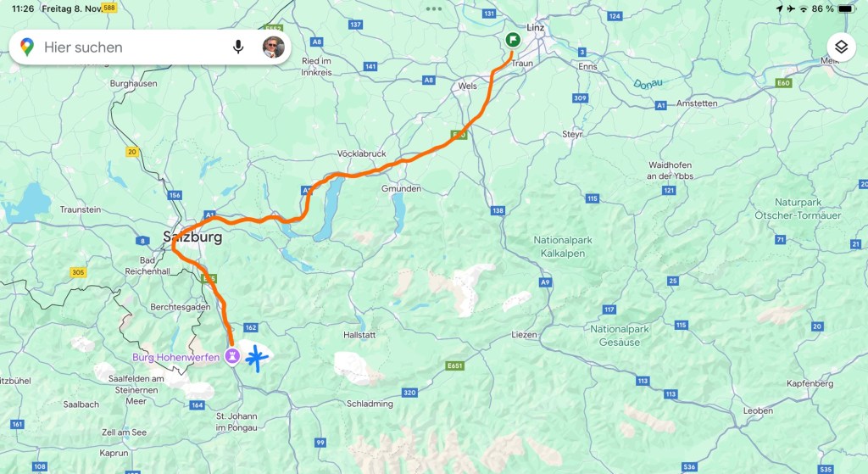Click the A9 highway shield

[545, 282]
